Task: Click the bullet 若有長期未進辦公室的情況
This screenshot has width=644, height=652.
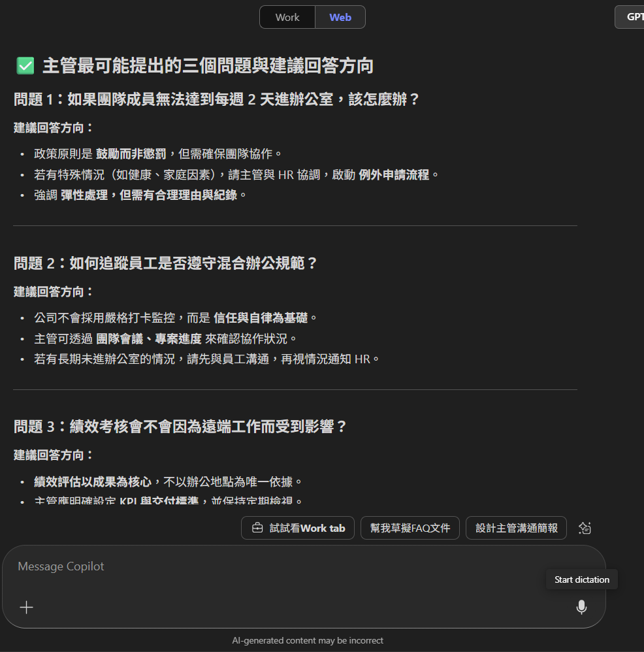Action: (x=206, y=359)
